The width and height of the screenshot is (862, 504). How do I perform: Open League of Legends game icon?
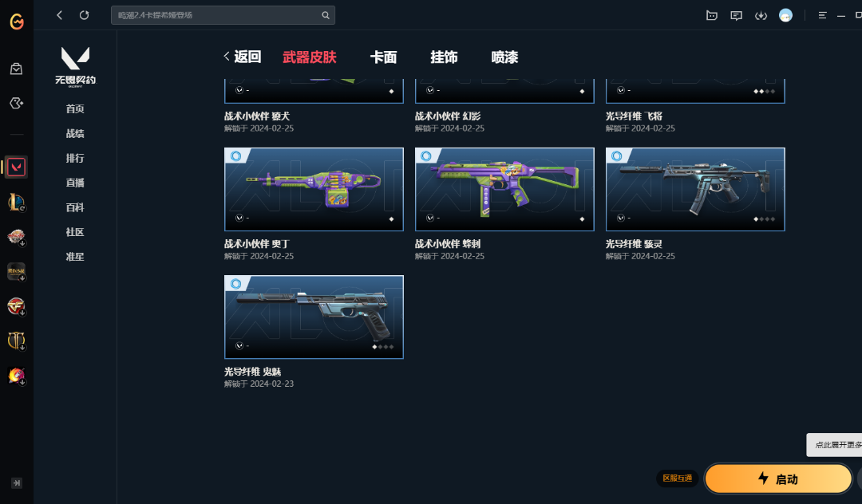17,202
